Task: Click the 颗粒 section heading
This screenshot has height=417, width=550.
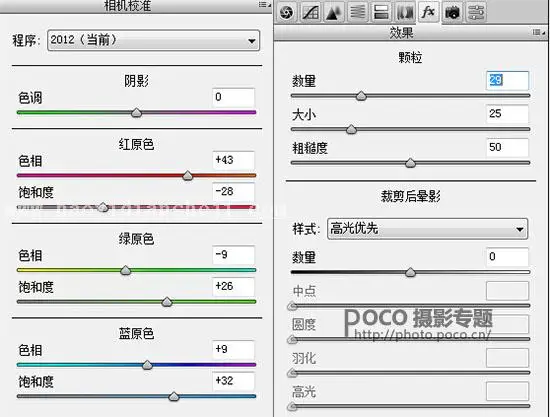Action: click(x=410, y=58)
